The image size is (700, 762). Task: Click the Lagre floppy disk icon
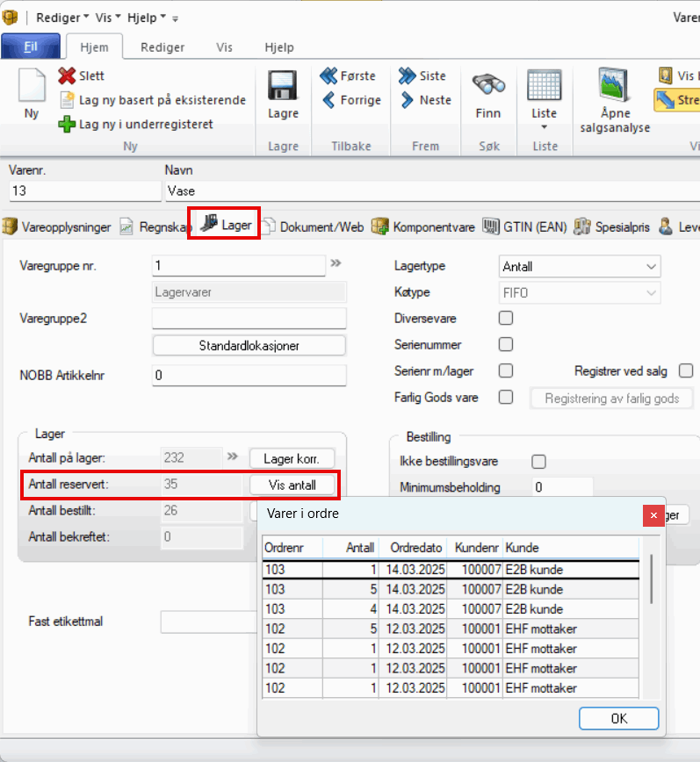click(283, 85)
